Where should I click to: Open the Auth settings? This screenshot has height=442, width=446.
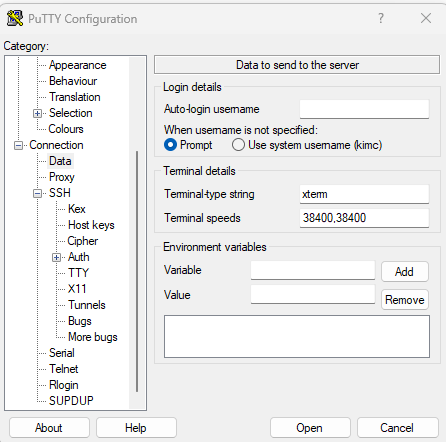coord(78,257)
